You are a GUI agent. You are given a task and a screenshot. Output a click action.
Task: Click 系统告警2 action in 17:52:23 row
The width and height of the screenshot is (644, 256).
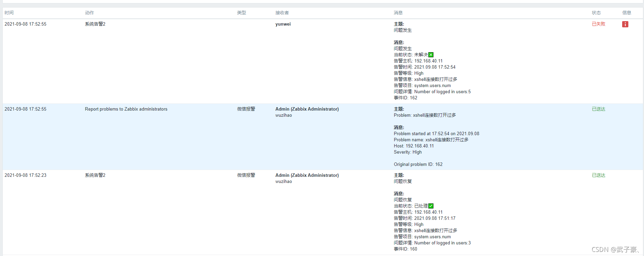95,175
